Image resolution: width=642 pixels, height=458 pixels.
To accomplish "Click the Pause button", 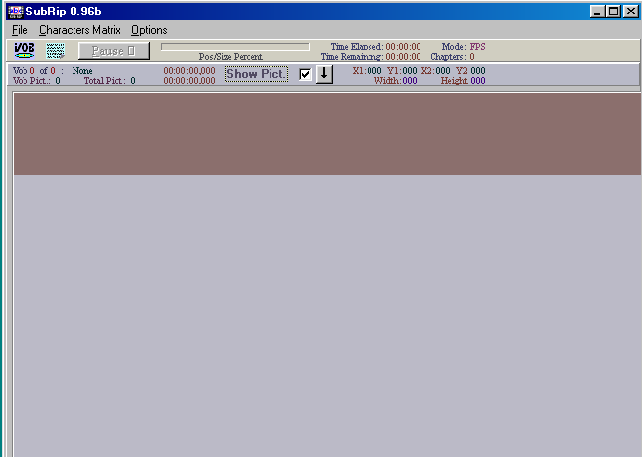I will pos(114,51).
